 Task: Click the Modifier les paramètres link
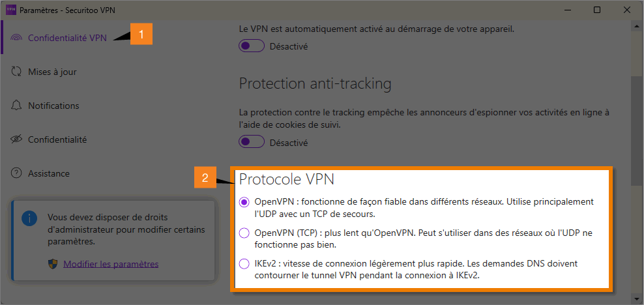(111, 264)
